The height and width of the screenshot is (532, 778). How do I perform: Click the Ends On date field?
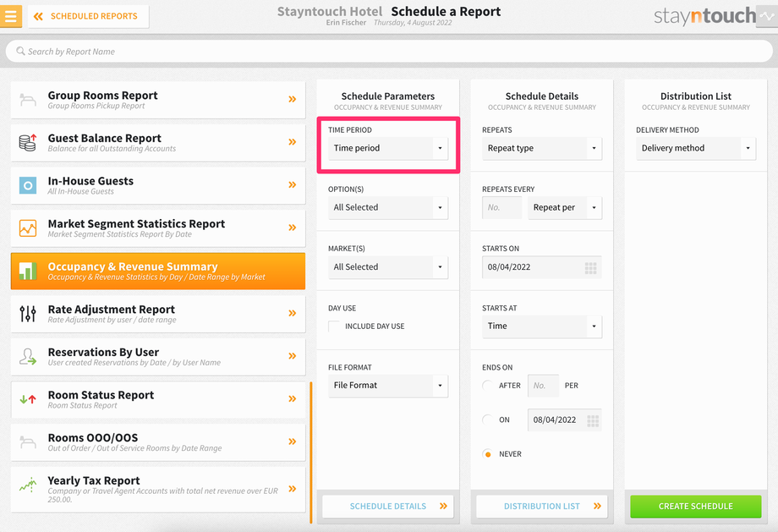pos(565,420)
